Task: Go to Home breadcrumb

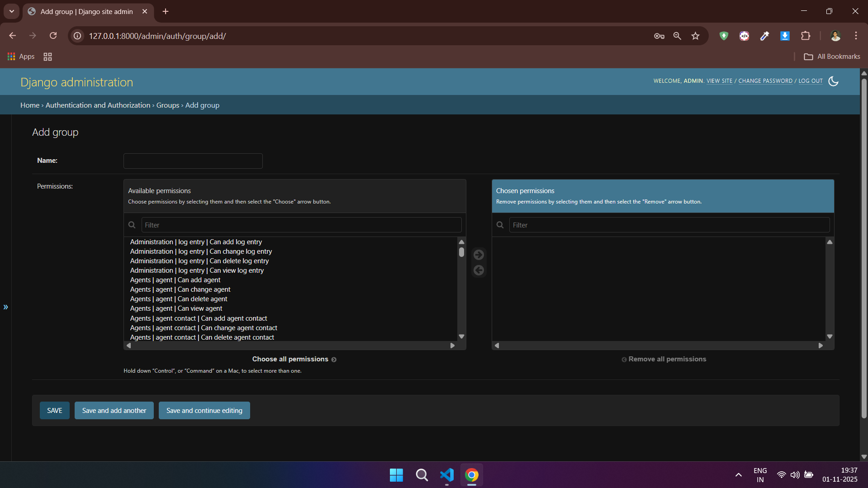Action: [x=30, y=105]
